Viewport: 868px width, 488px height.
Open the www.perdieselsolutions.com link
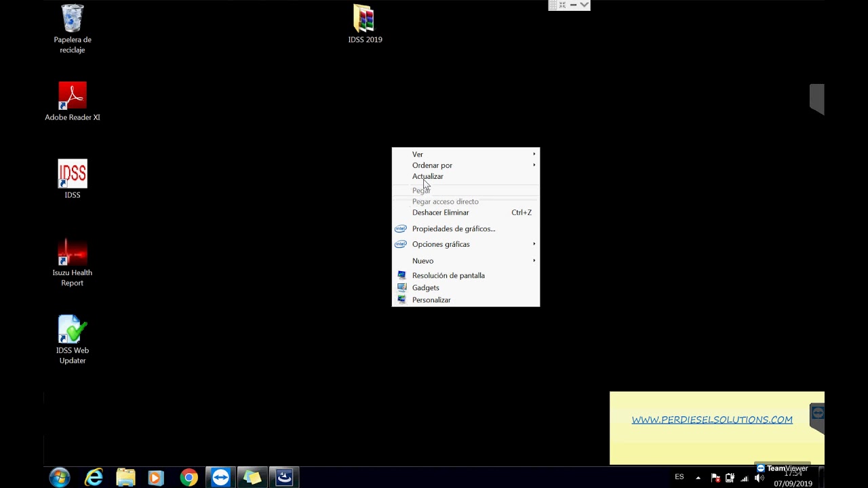click(x=712, y=420)
